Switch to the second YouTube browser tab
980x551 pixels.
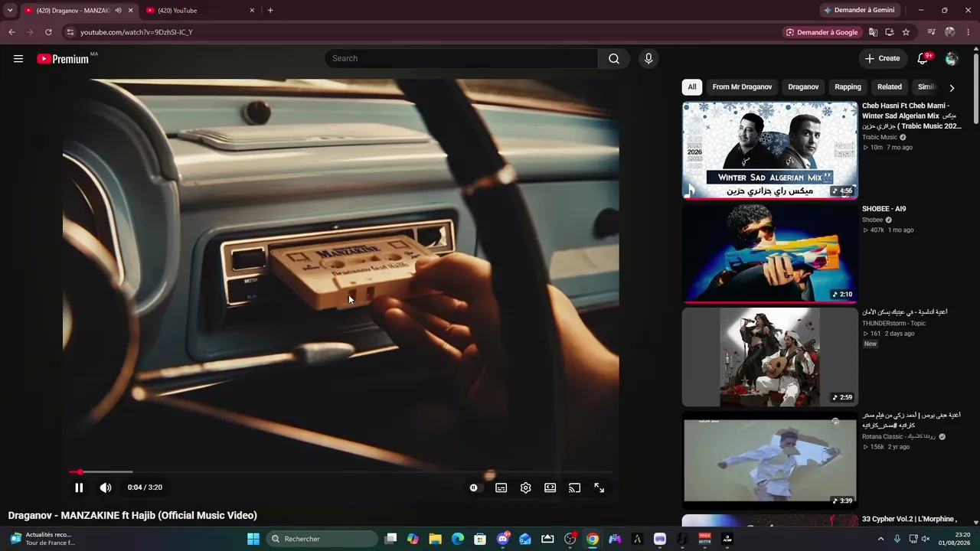[x=200, y=11]
